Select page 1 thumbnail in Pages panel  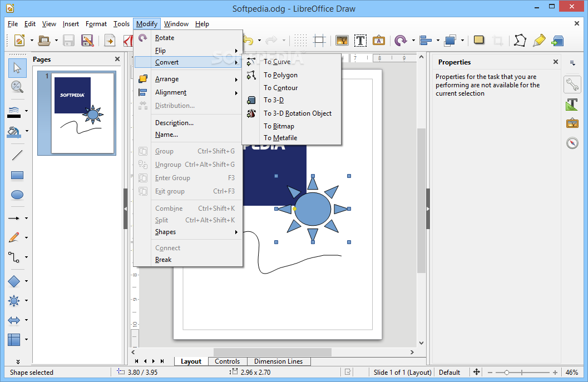point(77,113)
